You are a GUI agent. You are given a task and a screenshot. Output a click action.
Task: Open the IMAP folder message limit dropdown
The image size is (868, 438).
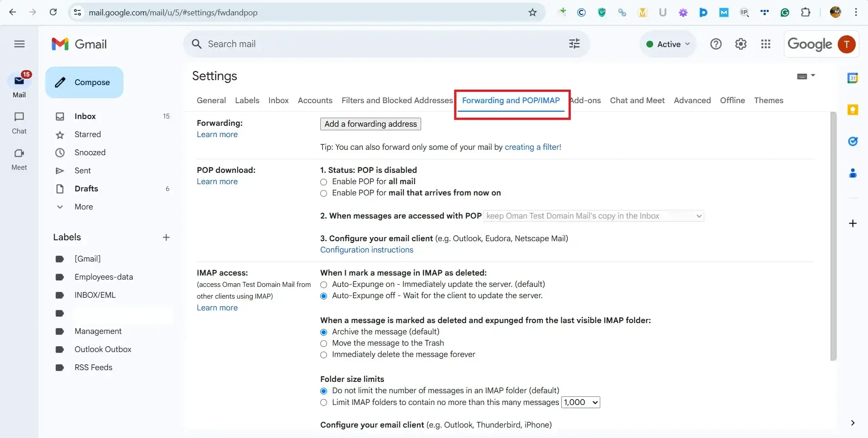pos(580,402)
